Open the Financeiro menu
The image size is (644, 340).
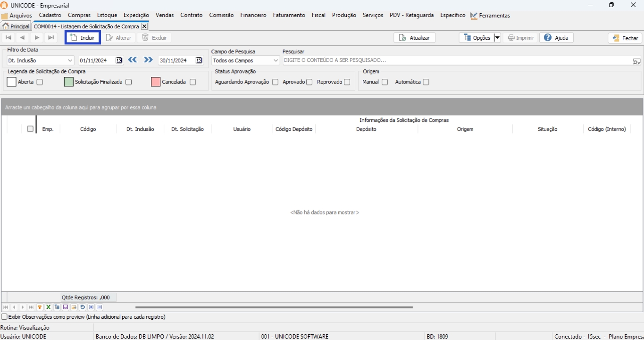[x=253, y=15]
